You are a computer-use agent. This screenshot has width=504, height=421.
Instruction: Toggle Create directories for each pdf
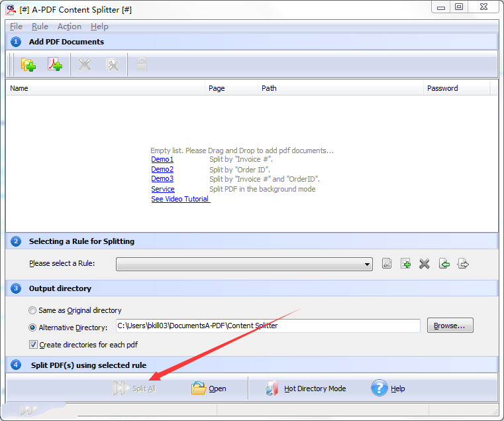(x=83, y=345)
